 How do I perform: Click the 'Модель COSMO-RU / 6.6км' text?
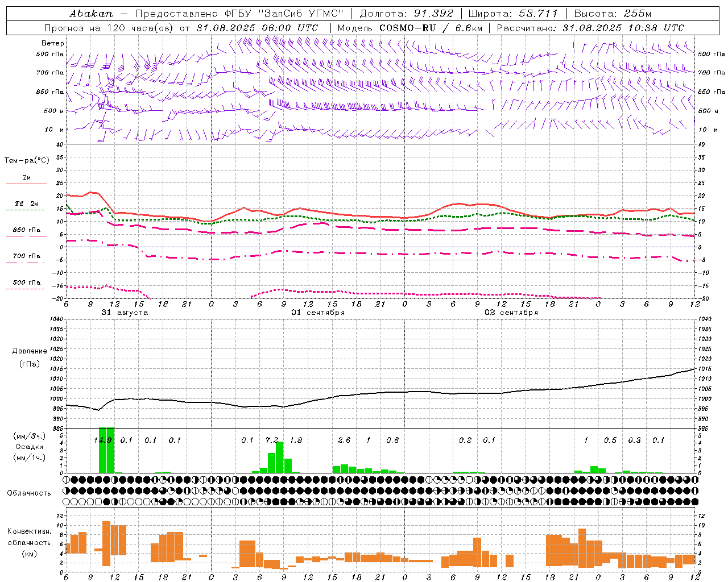(x=409, y=28)
